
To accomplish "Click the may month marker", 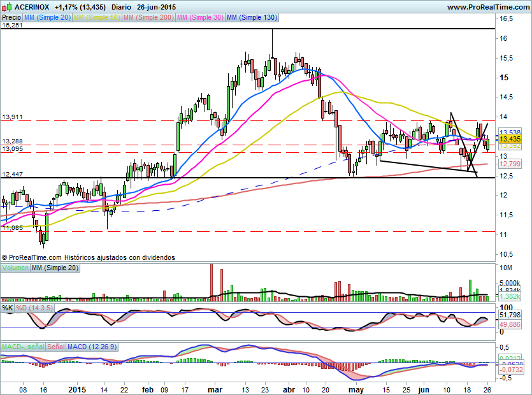I will [x=356, y=389].
